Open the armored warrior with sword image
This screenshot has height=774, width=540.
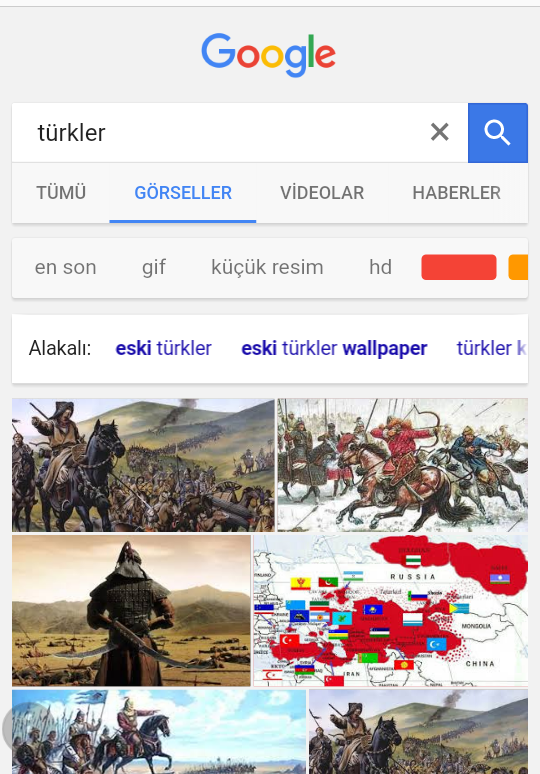pyautogui.click(x=131, y=611)
